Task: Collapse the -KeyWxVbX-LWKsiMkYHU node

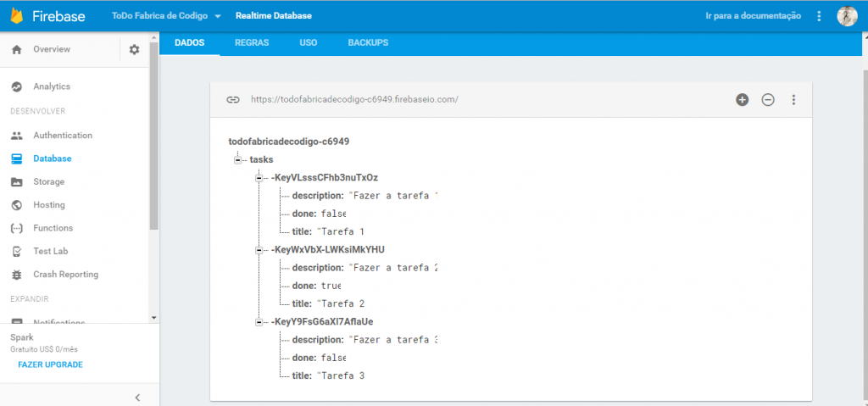Action: click(x=259, y=250)
